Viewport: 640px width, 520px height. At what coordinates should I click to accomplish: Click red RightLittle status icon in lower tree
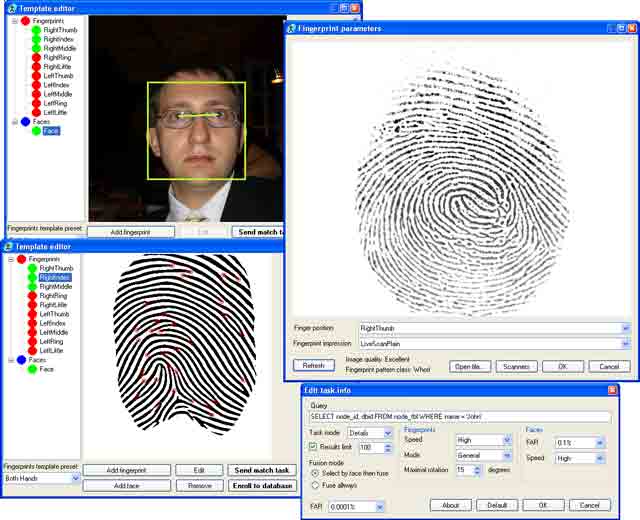coord(33,305)
